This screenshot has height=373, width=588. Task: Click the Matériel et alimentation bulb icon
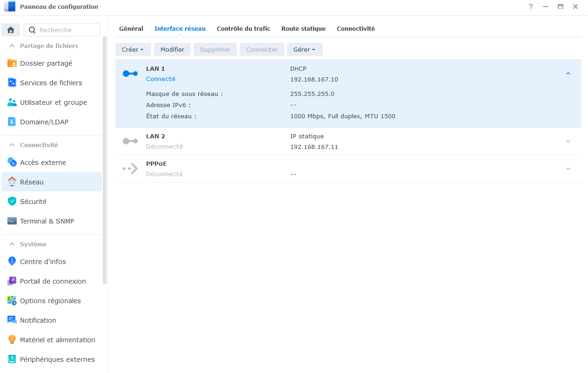point(12,340)
